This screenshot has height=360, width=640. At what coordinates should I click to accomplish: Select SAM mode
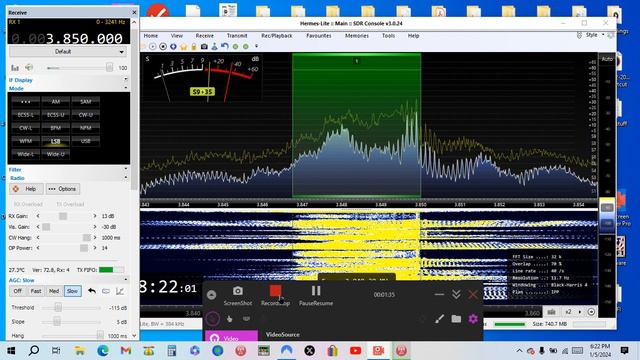click(x=85, y=102)
